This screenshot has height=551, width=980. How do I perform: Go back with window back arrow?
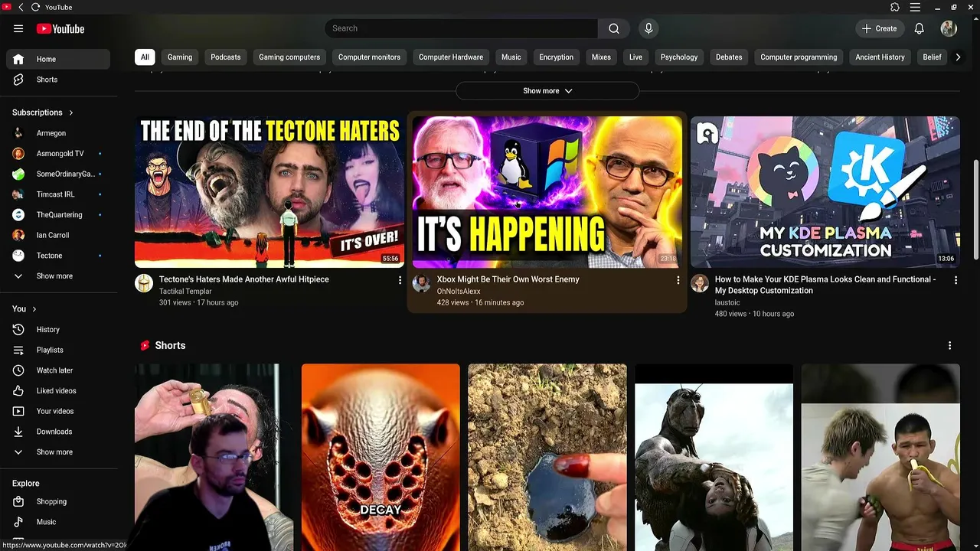pyautogui.click(x=21, y=7)
